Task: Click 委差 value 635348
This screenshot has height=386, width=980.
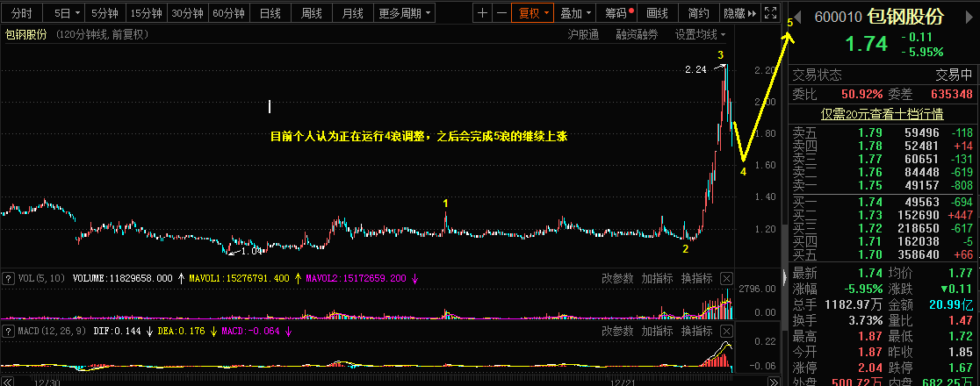Action: (952, 95)
